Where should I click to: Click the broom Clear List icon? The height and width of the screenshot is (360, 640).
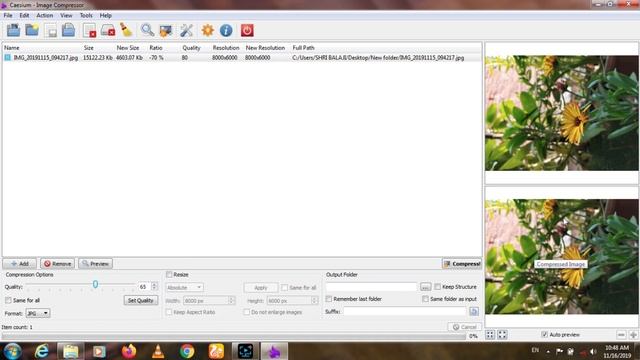click(126, 30)
